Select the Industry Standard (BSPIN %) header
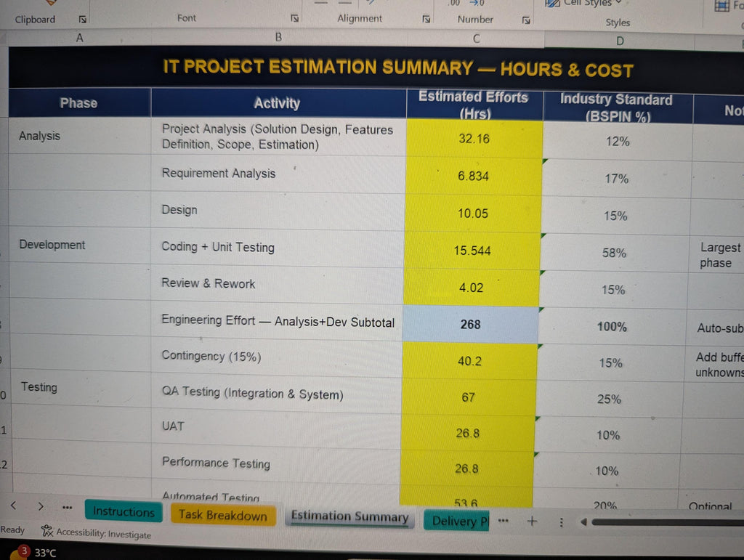This screenshot has height=560, width=744. point(617,107)
